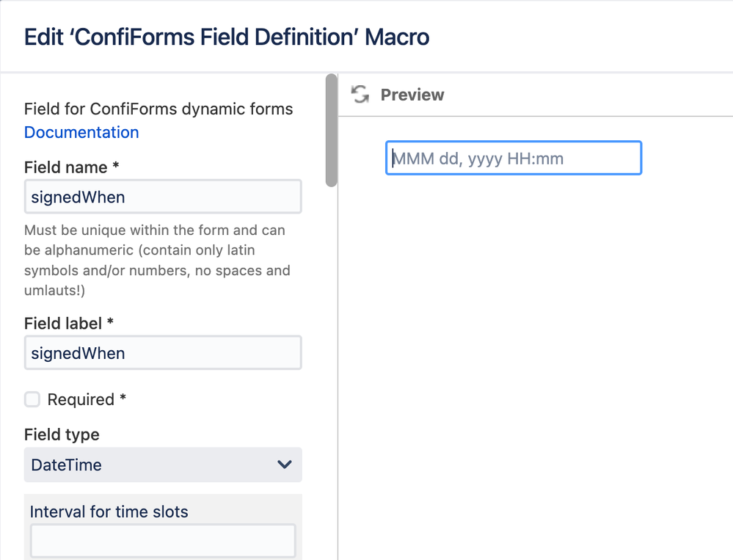
Task: Click the date-time preview input field
Action: tap(514, 158)
